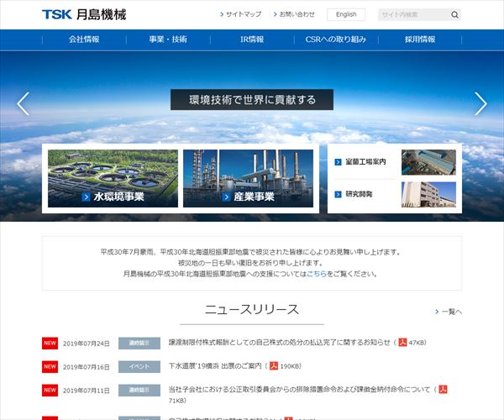Click arrow icon beside 産業事業
The image size is (504, 420).
point(226,197)
